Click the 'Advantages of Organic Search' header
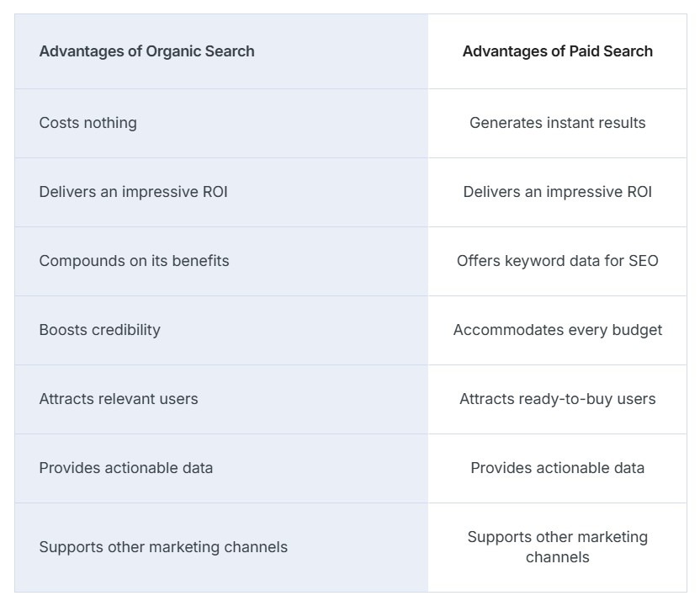This screenshot has width=700, height=601. click(x=146, y=51)
